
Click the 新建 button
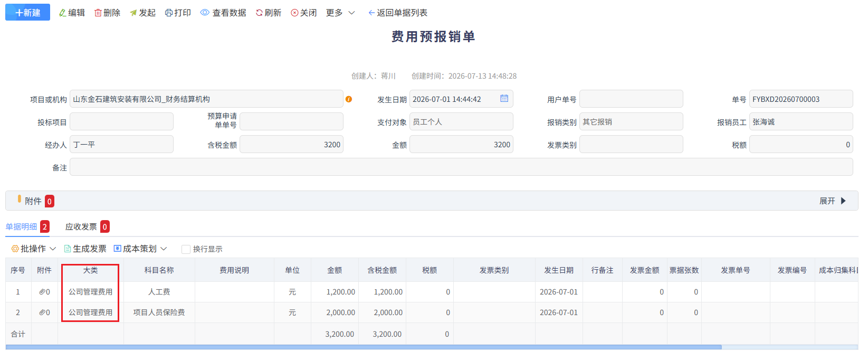point(27,12)
